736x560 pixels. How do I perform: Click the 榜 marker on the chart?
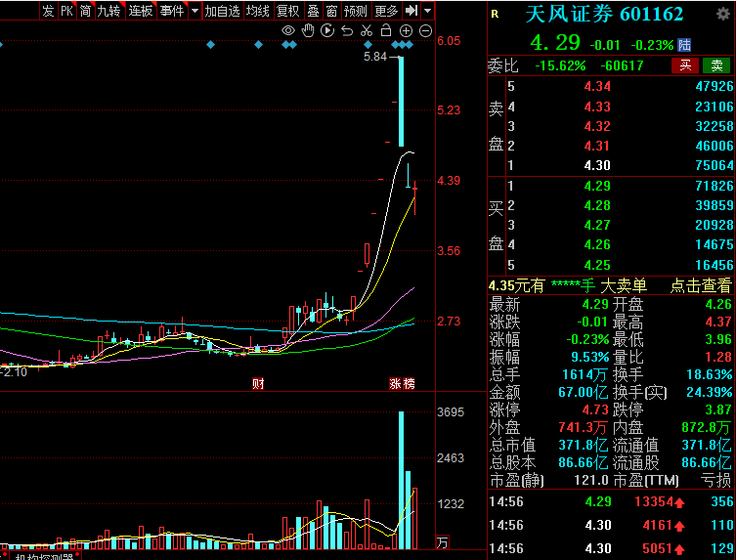coord(409,383)
